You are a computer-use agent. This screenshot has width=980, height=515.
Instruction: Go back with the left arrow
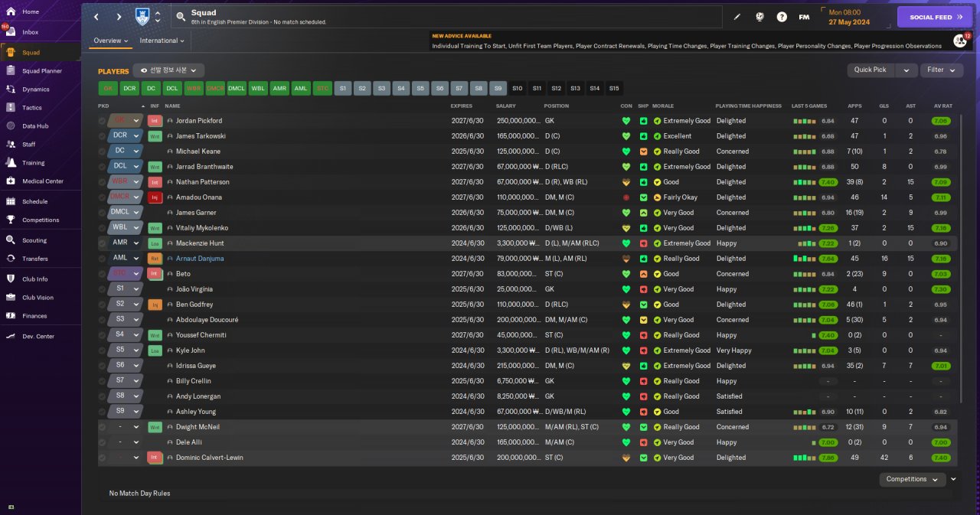pos(96,17)
